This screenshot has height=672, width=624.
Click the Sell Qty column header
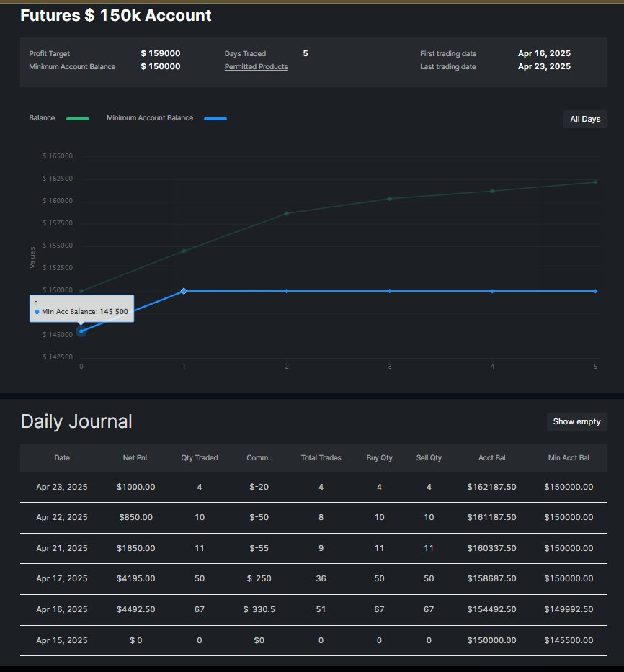(x=429, y=457)
